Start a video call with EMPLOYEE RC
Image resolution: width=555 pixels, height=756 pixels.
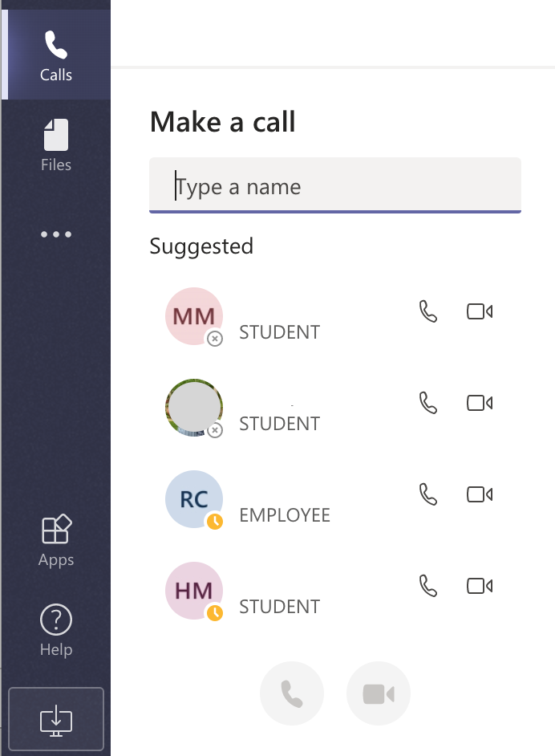coord(479,494)
